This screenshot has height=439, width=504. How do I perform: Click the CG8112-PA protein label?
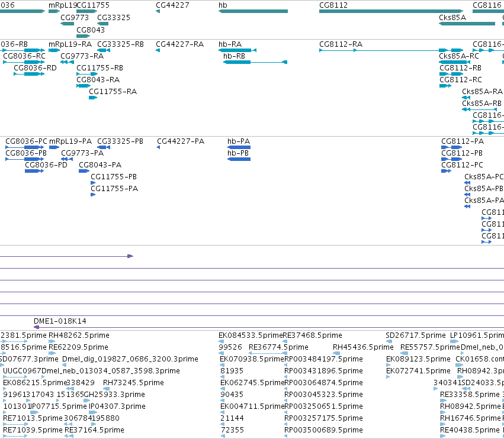[463, 141]
